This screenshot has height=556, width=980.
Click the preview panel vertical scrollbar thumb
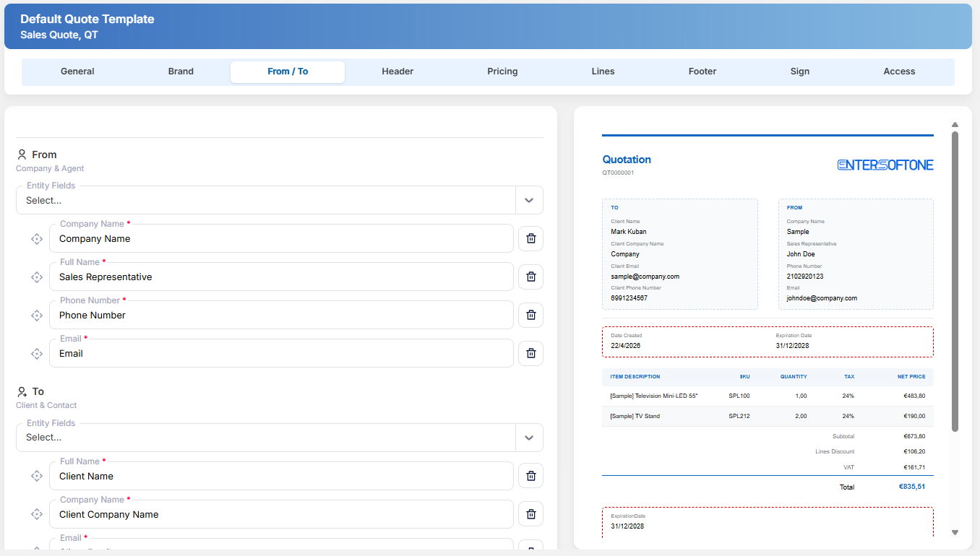tap(955, 282)
